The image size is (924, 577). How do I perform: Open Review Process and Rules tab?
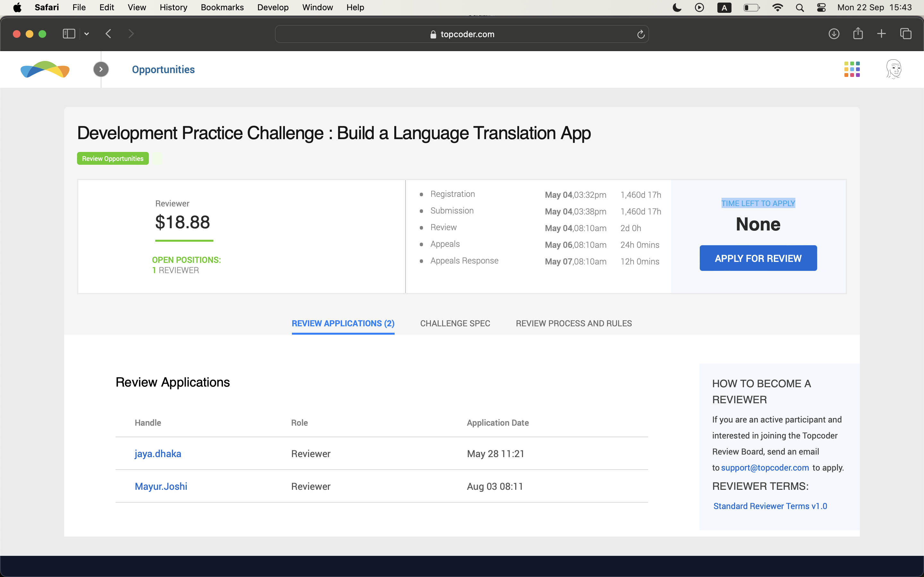(x=574, y=323)
